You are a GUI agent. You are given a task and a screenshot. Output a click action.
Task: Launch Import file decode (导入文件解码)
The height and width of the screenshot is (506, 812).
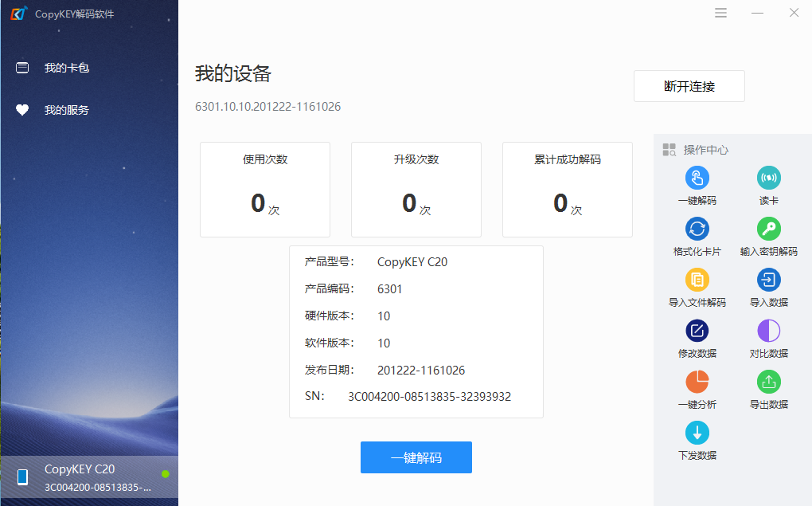click(x=697, y=280)
